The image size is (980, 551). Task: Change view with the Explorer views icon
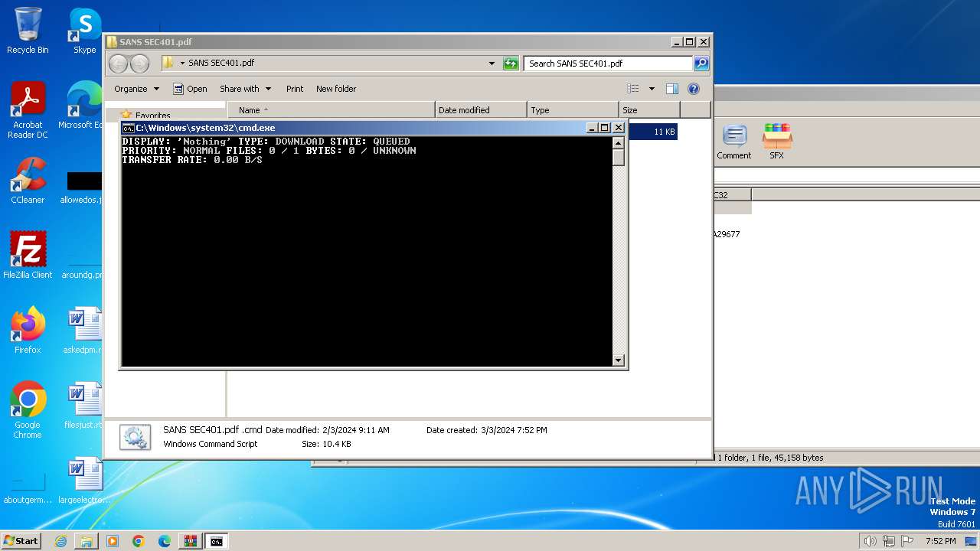633,89
